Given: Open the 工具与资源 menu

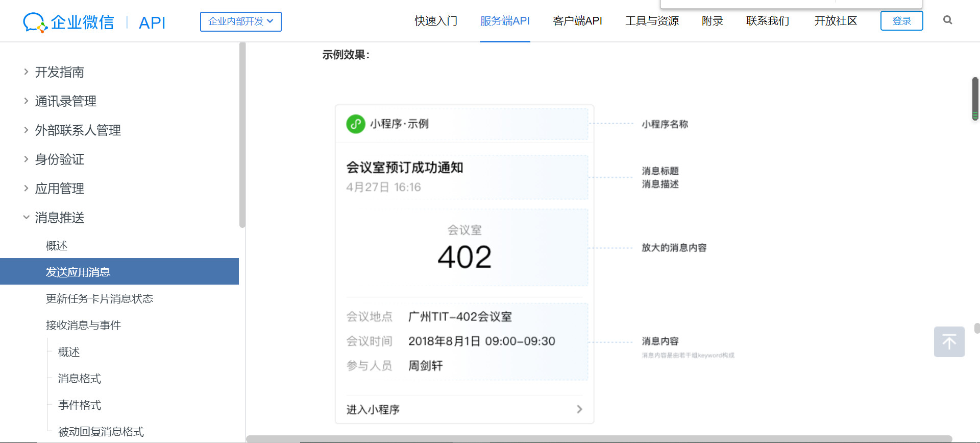Looking at the screenshot, I should 652,21.
